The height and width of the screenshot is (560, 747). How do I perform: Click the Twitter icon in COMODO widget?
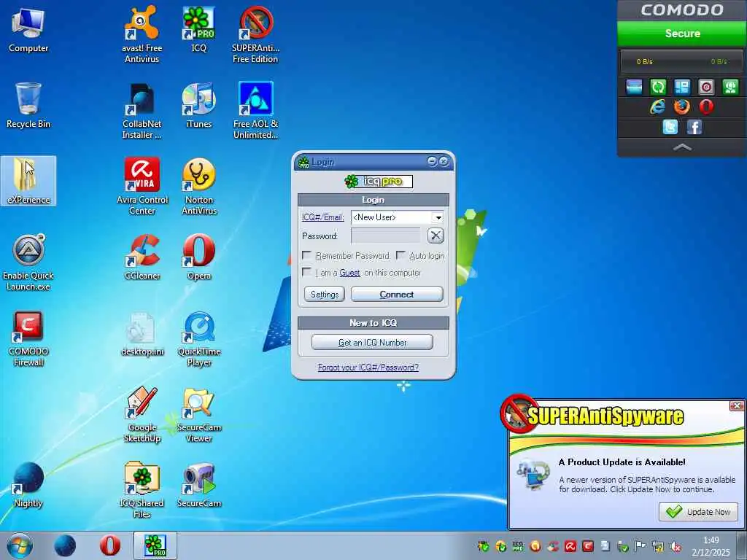coord(670,127)
